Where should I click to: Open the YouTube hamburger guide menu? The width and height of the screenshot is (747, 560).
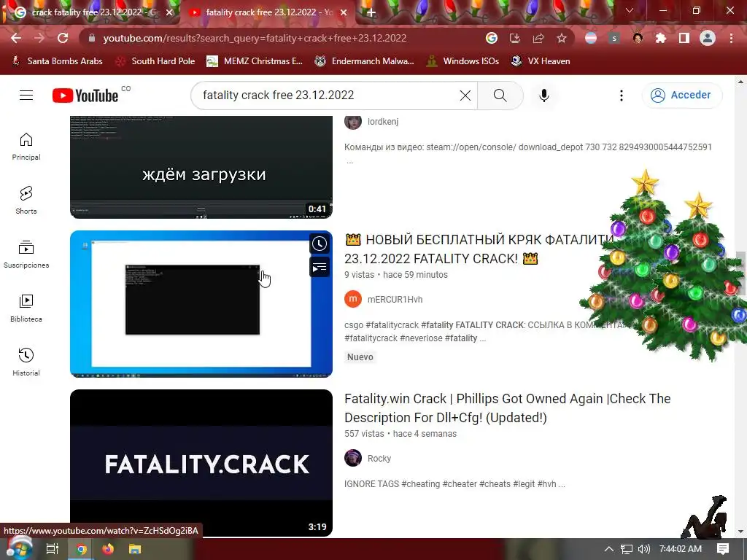[26, 96]
